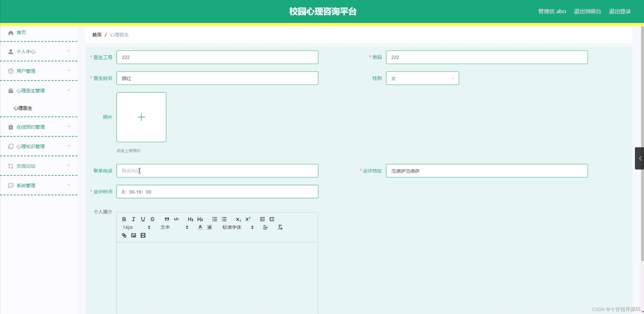Viewport: 644px width, 314px height.
Task: Insert a blockquote in the editor
Action: (x=167, y=219)
